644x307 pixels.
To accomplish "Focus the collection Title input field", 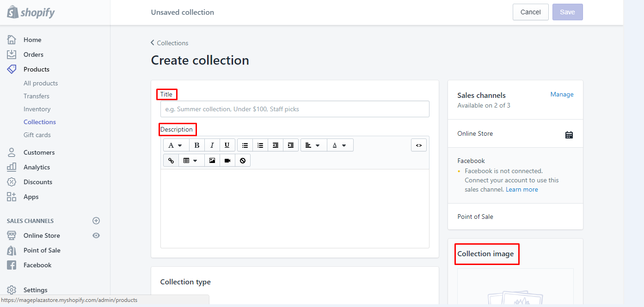I will pyautogui.click(x=295, y=109).
